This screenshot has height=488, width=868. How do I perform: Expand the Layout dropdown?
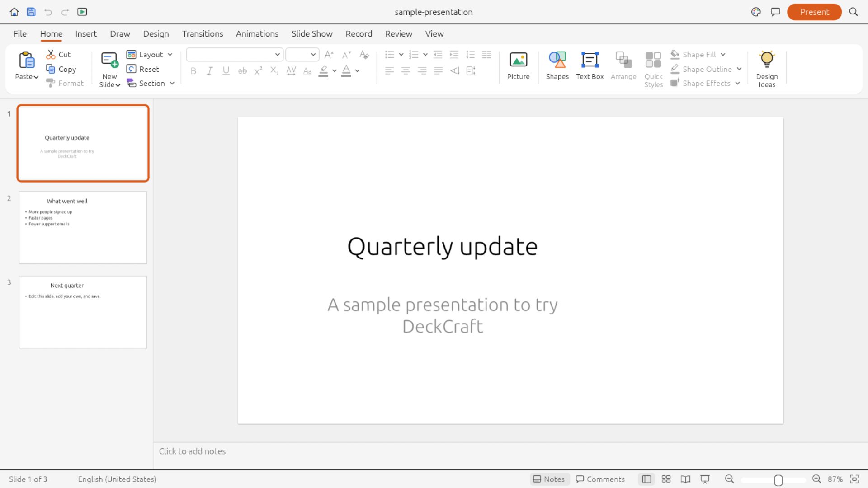coord(170,55)
